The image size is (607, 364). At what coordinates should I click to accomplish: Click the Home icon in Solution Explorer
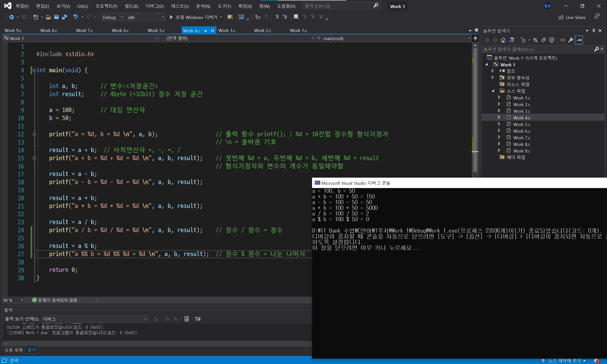[x=503, y=40]
